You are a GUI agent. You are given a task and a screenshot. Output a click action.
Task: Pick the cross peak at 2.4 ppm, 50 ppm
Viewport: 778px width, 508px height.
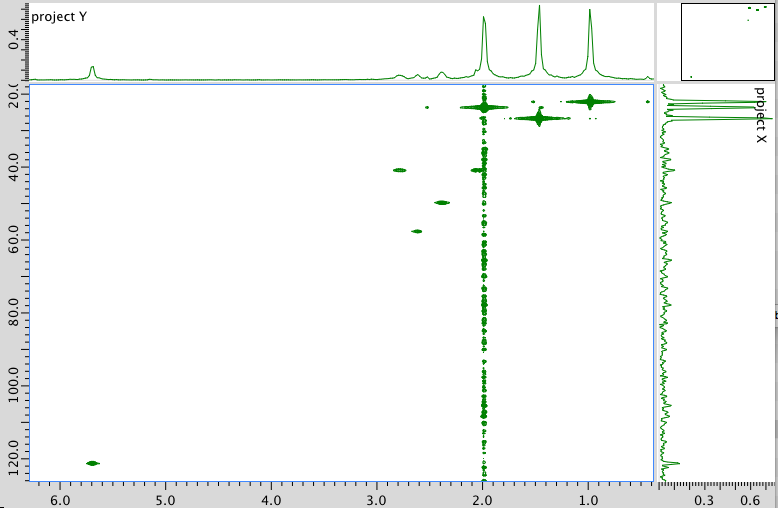pos(442,202)
